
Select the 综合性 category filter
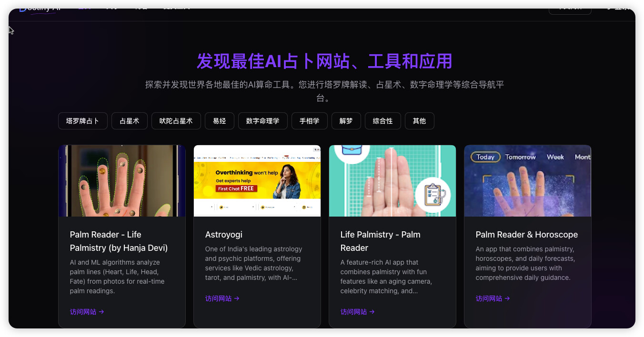pos(383,121)
